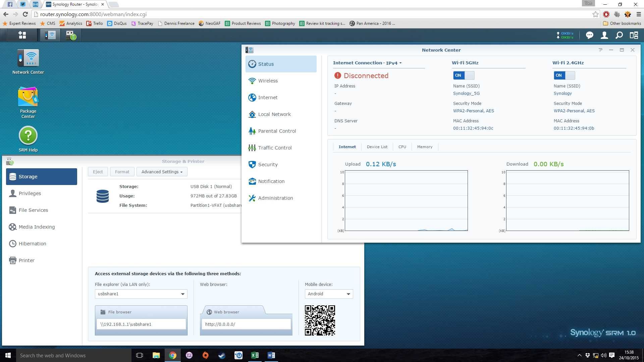Open the usbshare1 file explorer dropdown
The width and height of the screenshot is (644, 362).
(141, 294)
